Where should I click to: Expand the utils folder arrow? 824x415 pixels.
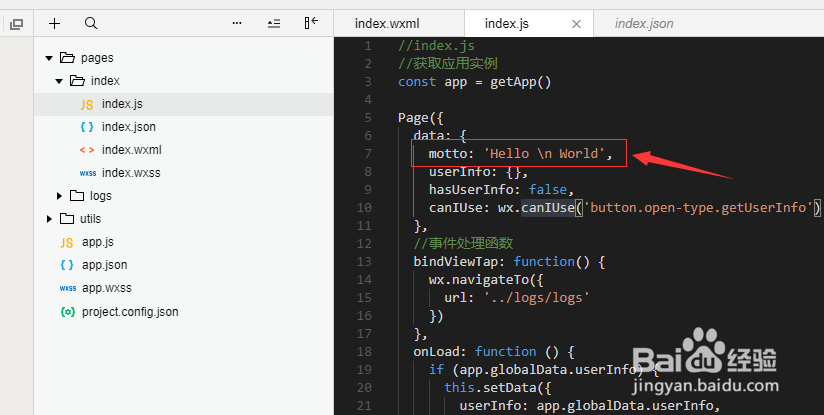click(x=49, y=219)
